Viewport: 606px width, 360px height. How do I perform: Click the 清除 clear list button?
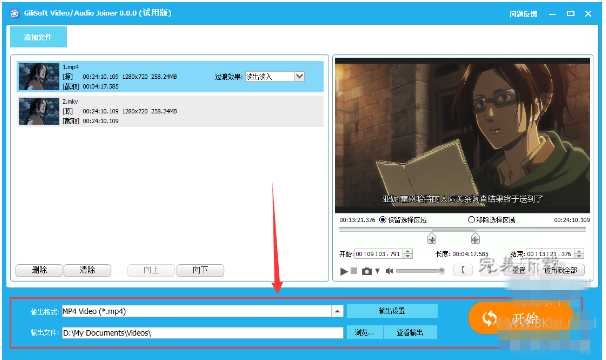(x=87, y=270)
